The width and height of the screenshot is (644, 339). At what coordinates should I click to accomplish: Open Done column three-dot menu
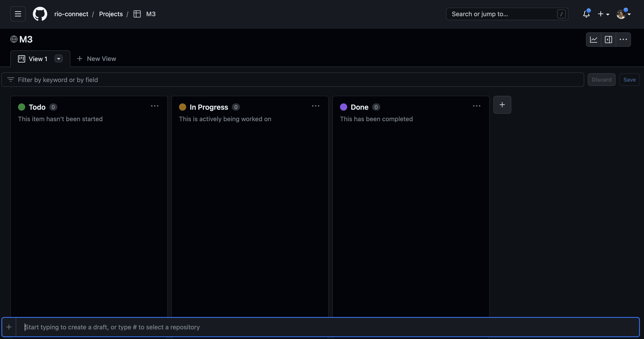click(476, 106)
